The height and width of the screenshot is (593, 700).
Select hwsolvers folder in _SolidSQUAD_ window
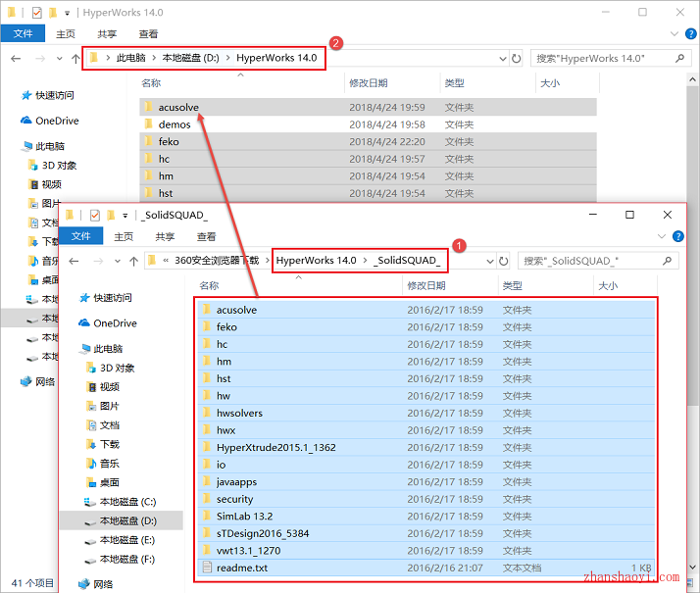[x=426, y=413]
